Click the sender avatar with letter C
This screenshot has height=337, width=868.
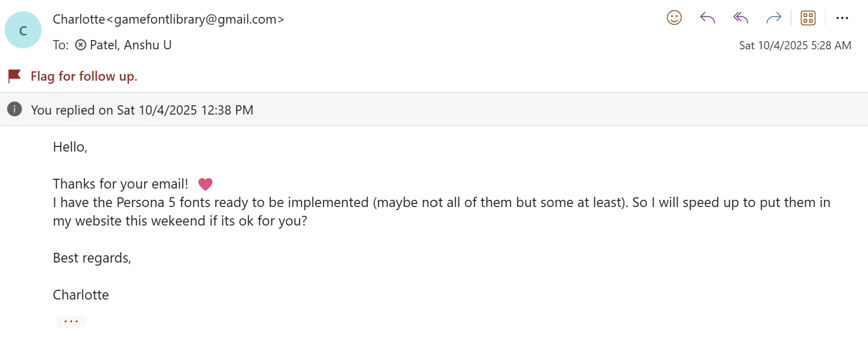click(x=23, y=30)
